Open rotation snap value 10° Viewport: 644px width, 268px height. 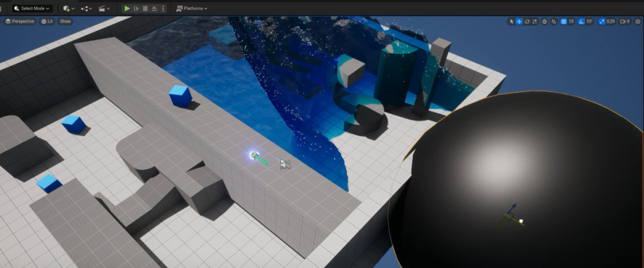tap(589, 21)
